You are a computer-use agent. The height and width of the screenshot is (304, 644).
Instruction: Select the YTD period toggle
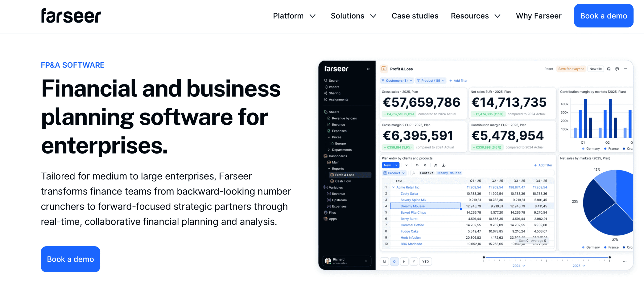pyautogui.click(x=425, y=262)
